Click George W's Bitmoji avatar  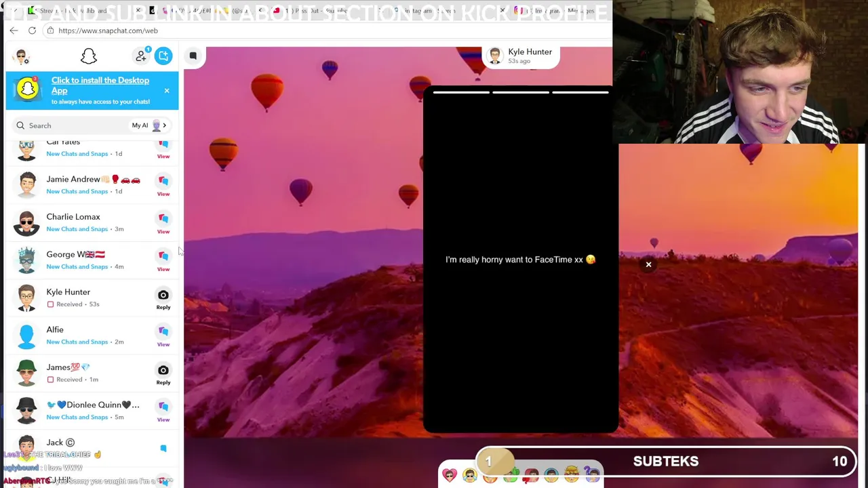[26, 260]
